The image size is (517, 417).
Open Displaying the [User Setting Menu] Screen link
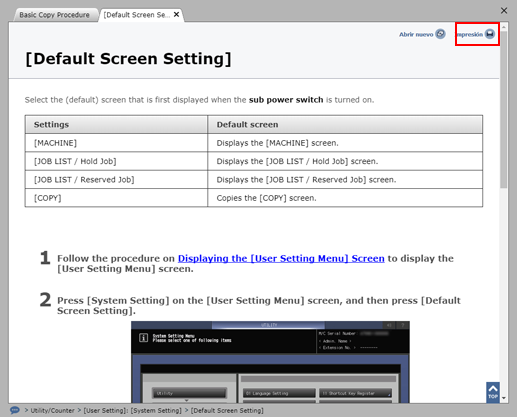click(x=281, y=258)
